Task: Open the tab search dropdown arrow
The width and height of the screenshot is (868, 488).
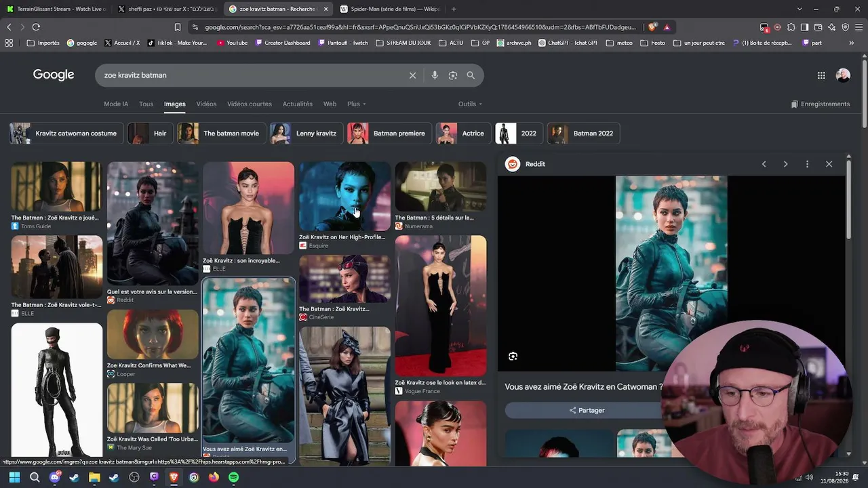Action: [800, 9]
